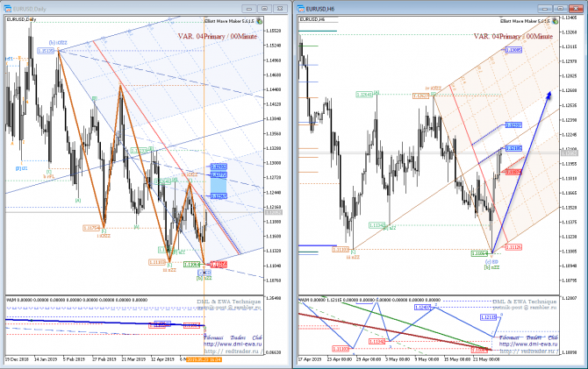Click the highlighted orange date on Daily time axis
This screenshot has width=588, height=369.
tap(204, 359)
